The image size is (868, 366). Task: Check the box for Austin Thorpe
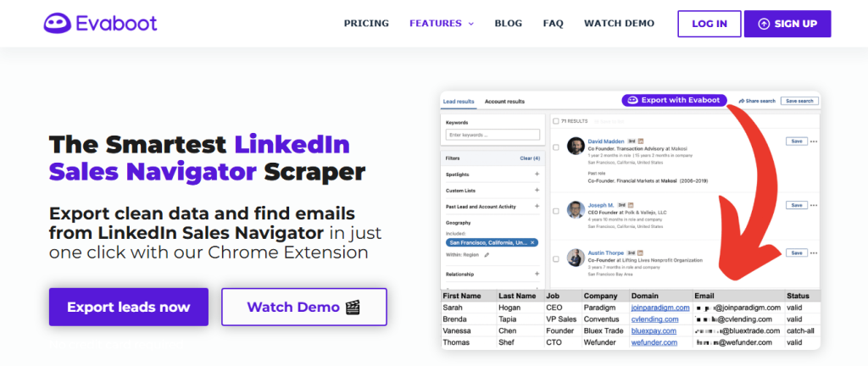556,258
